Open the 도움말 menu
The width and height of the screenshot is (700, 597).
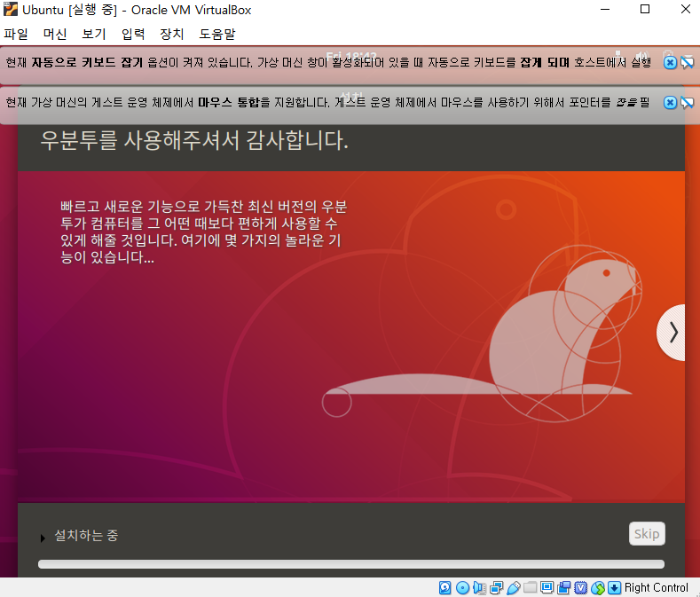pos(217,34)
